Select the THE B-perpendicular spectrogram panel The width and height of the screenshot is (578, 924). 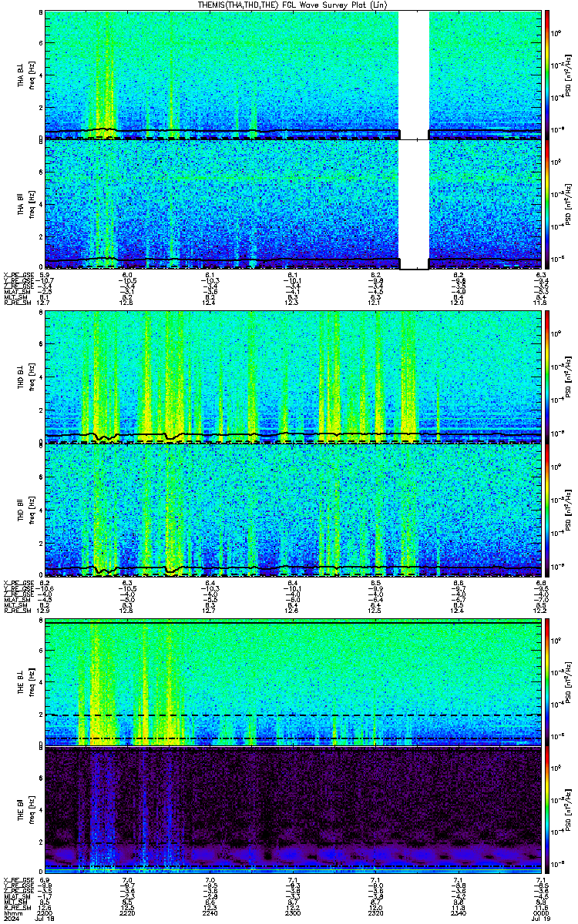tap(293, 682)
